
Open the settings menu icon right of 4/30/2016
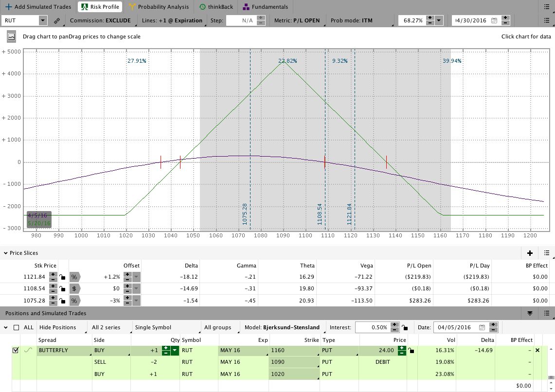547,20
